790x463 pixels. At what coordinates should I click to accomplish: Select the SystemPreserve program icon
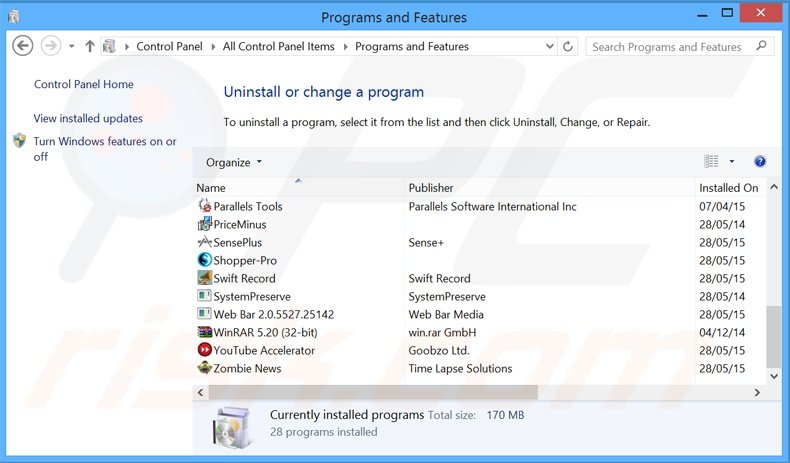205,296
